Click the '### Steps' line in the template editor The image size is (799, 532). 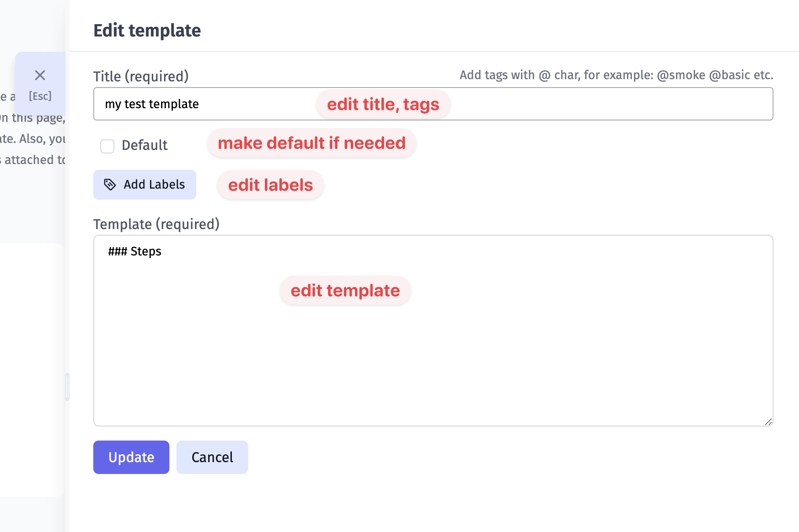(x=135, y=251)
